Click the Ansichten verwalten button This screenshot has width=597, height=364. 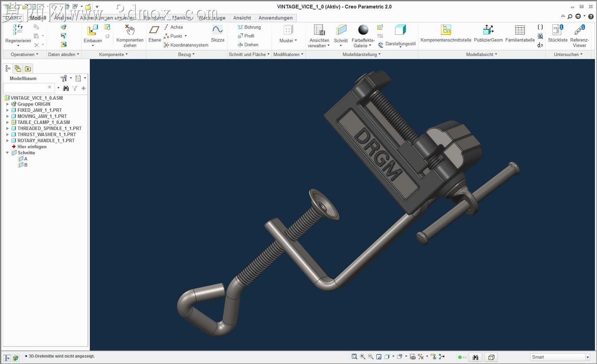pos(319,36)
